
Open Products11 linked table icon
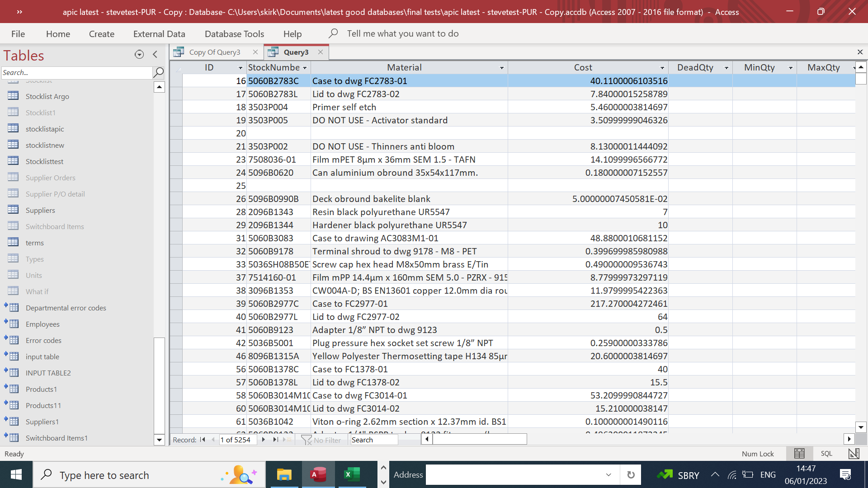coord(12,405)
